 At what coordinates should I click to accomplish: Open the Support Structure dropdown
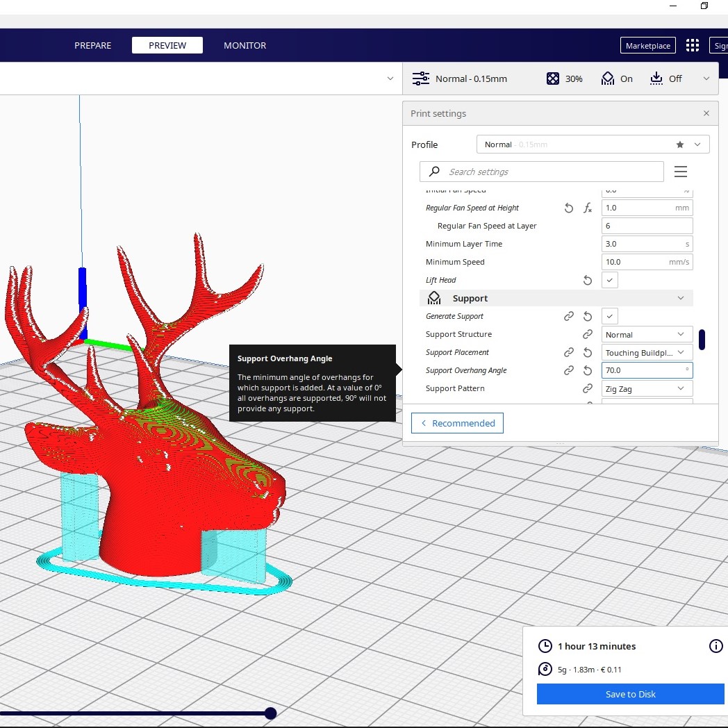[x=647, y=334]
